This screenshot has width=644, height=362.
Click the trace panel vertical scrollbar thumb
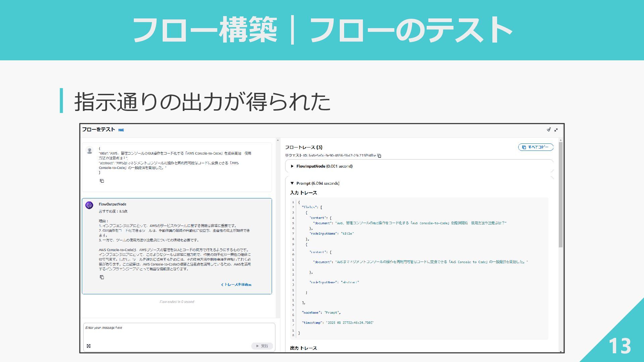pos(560,194)
